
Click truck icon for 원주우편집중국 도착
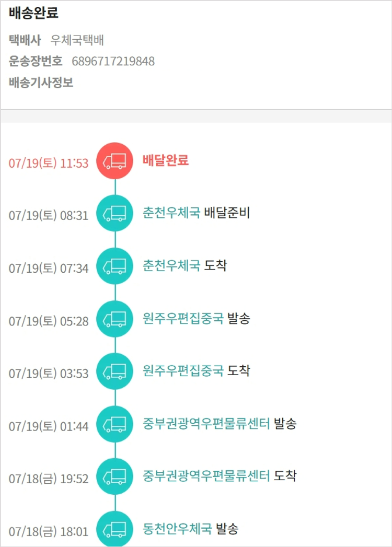click(115, 371)
